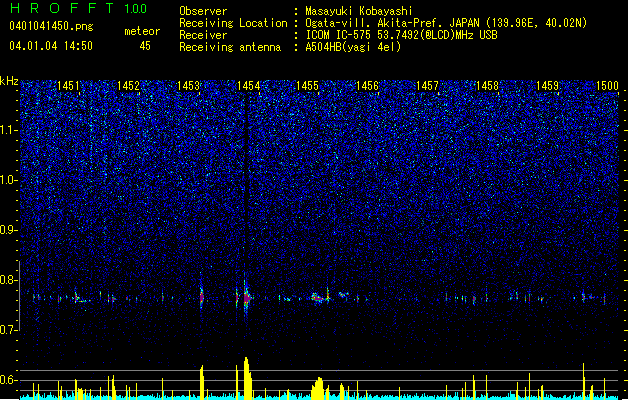
Task: Click the 1452 time axis label
Action: (128, 86)
